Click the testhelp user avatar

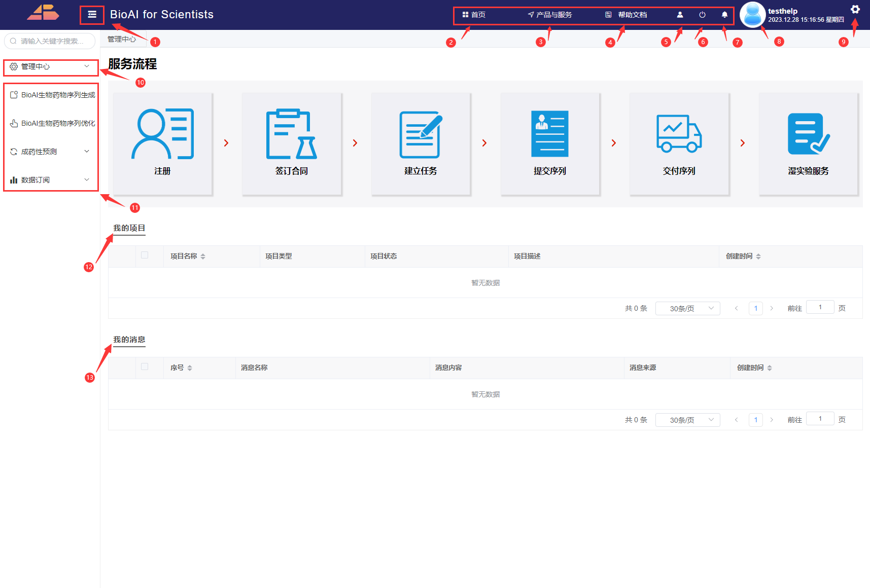[752, 15]
